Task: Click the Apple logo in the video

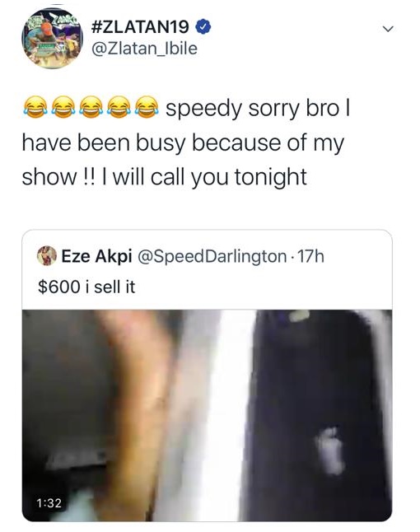Action: click(329, 451)
